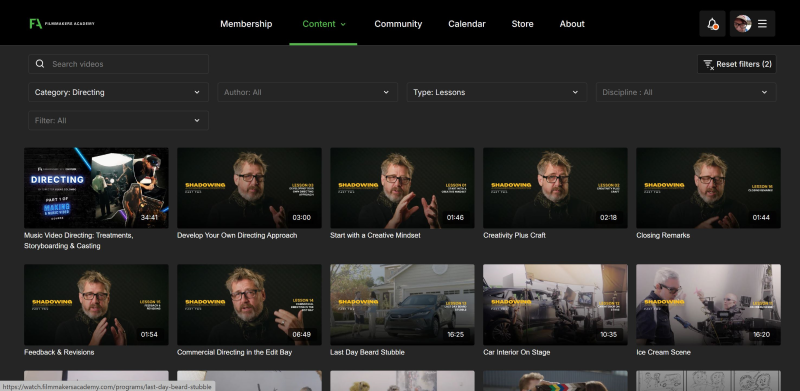This screenshot has width=800, height=391.
Task: Open Develop Your Own Directing Approach thumbnail
Action: point(249,188)
